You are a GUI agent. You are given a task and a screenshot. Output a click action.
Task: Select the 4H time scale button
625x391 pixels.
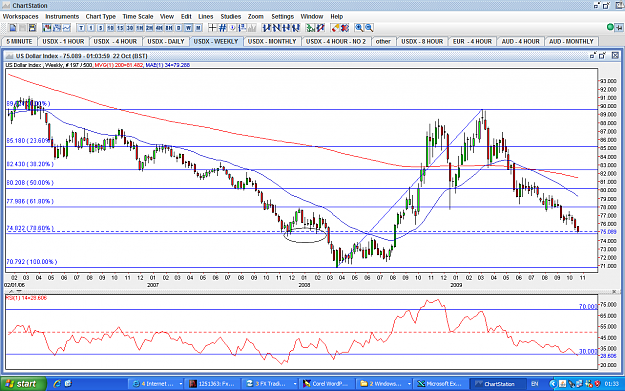click(159, 28)
